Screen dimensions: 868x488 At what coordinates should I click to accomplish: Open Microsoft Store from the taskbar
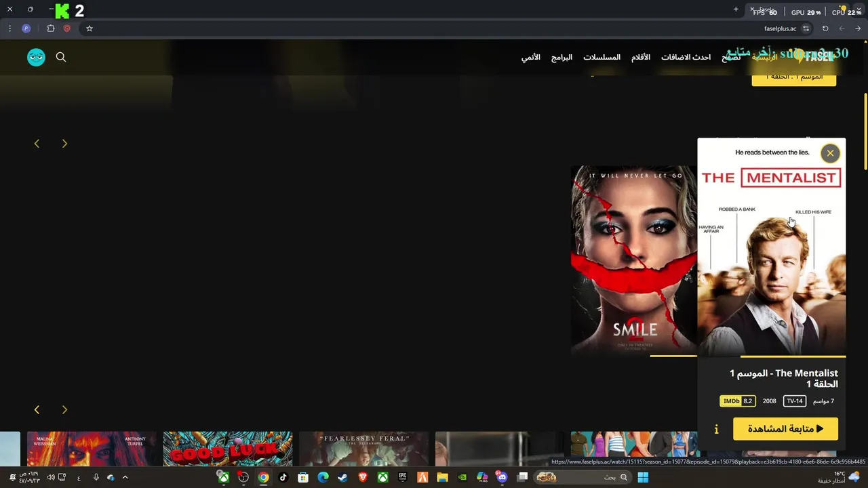coord(303,477)
